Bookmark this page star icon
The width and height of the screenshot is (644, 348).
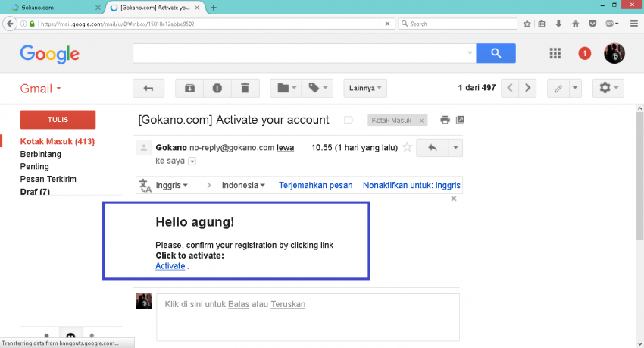tap(527, 24)
